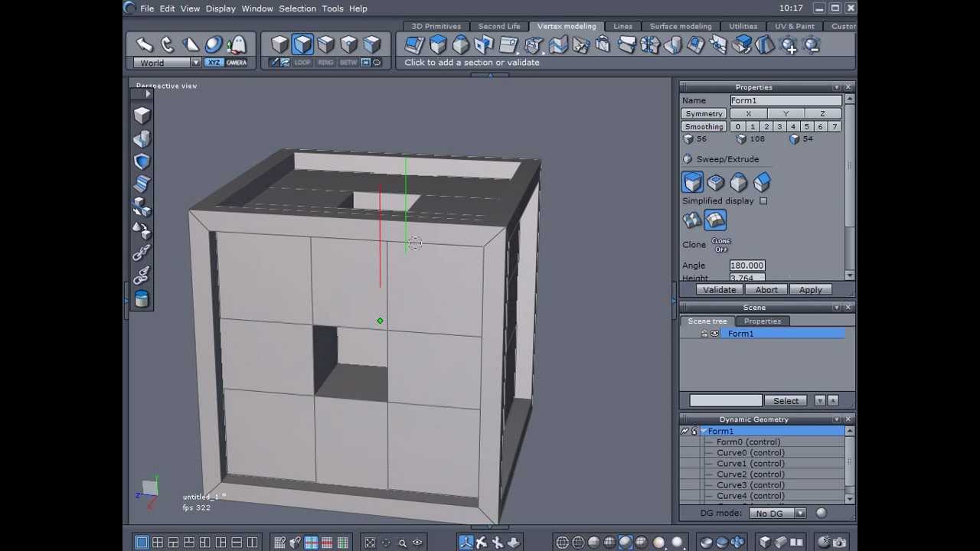Choose the fourth Sweep/Extrude mode icon
This screenshot has height=551, width=980.
point(762,182)
